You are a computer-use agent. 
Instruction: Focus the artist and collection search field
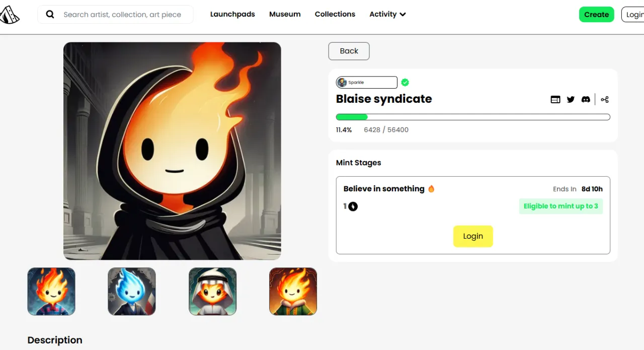pyautogui.click(x=122, y=15)
